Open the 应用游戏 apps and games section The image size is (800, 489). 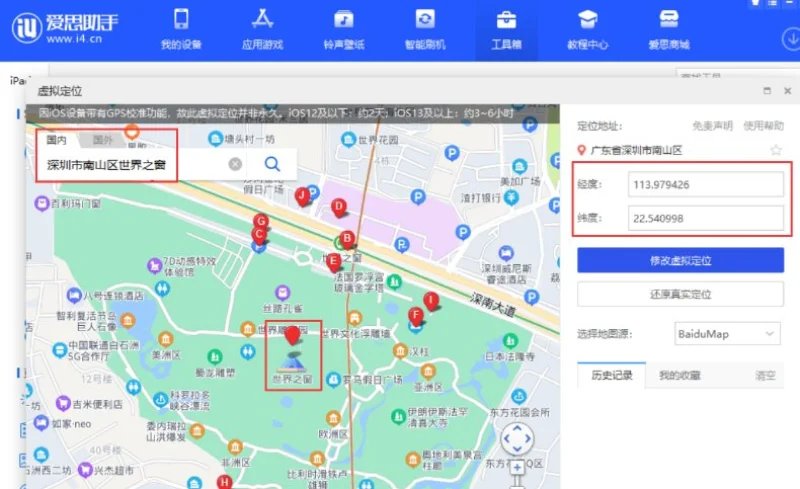262,29
